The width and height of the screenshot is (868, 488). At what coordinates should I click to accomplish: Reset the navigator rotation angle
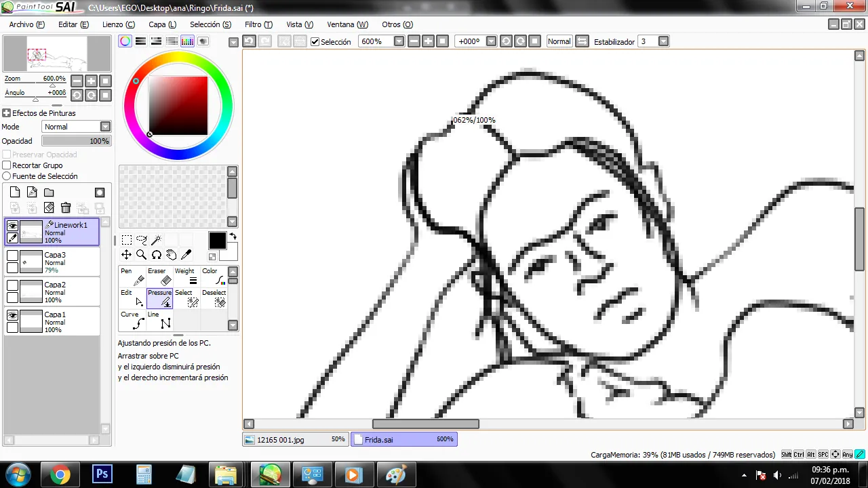click(105, 96)
